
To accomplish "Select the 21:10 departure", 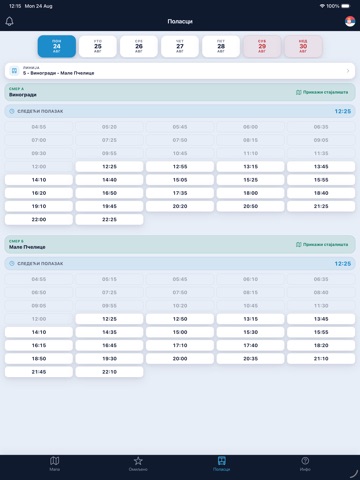I will click(321, 359).
